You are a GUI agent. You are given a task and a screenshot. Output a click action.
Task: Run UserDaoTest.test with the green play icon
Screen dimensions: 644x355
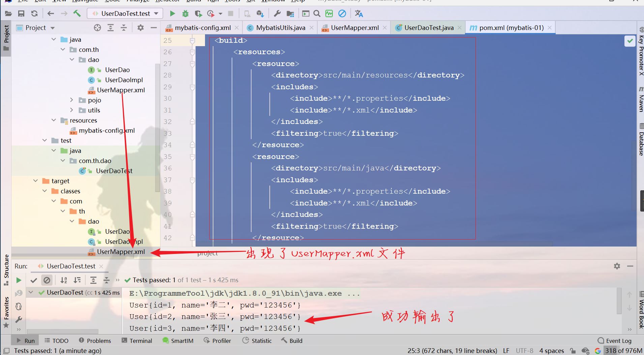tap(172, 13)
